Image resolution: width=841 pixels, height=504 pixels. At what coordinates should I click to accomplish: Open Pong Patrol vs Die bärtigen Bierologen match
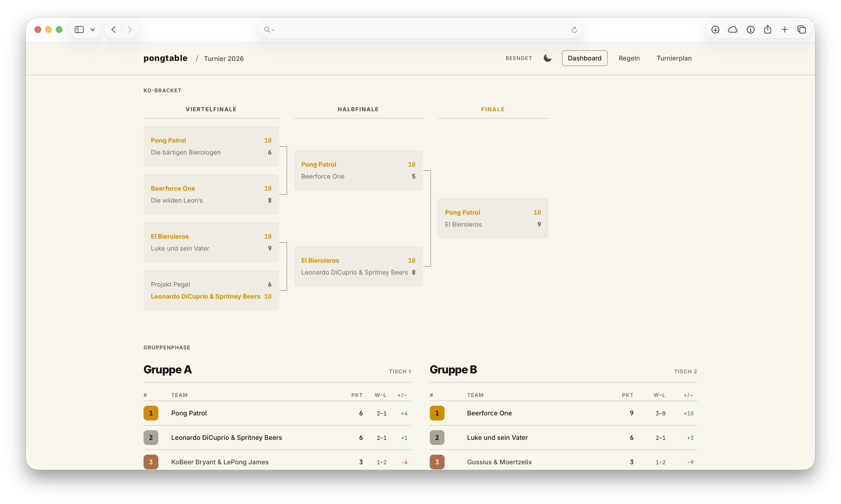(x=211, y=146)
